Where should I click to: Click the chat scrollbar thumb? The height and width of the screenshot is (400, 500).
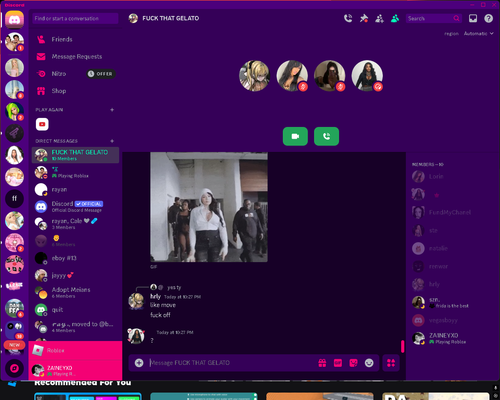[403, 346]
